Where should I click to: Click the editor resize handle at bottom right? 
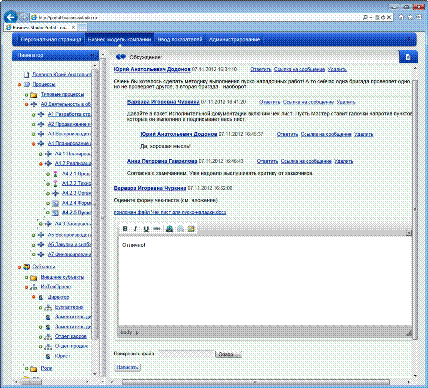point(409,332)
